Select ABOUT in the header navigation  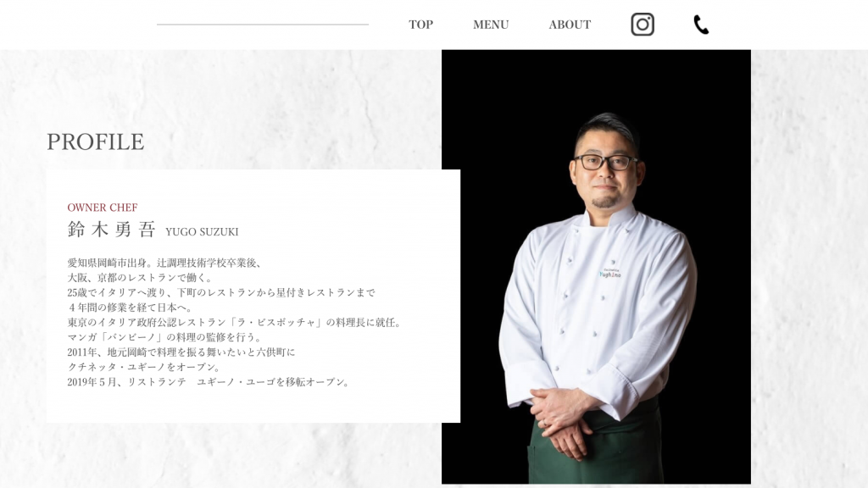(570, 25)
